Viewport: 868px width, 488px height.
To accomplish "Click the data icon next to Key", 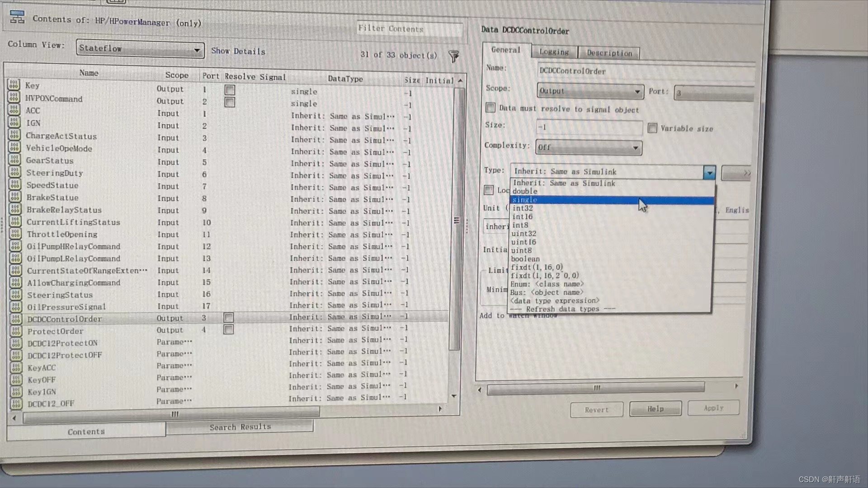I will 14,85.
